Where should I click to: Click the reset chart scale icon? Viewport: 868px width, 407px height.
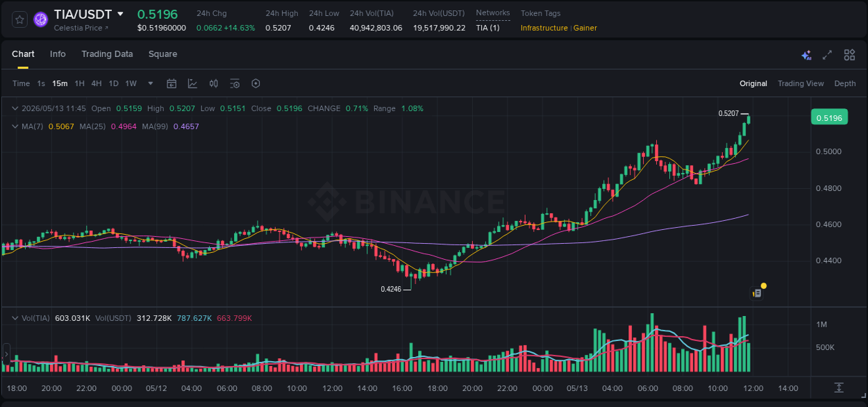pyautogui.click(x=839, y=387)
